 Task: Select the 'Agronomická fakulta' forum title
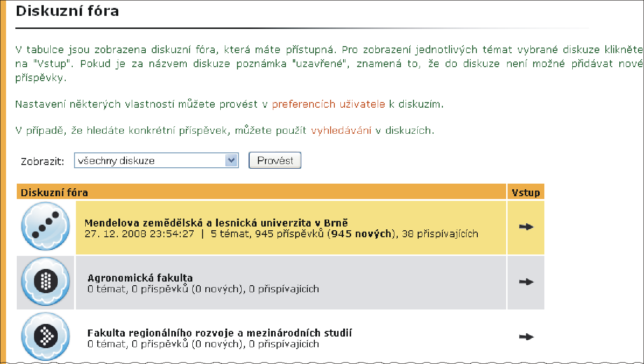(140, 278)
